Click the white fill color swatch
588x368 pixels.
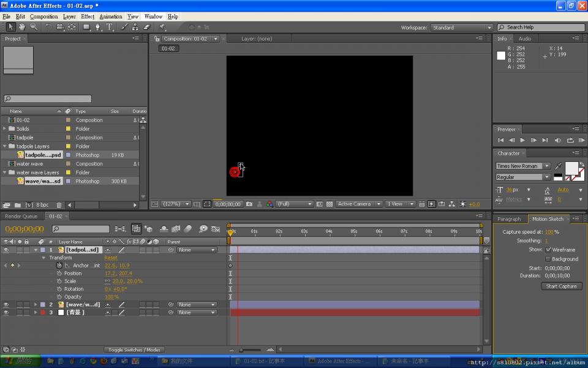[x=571, y=167]
